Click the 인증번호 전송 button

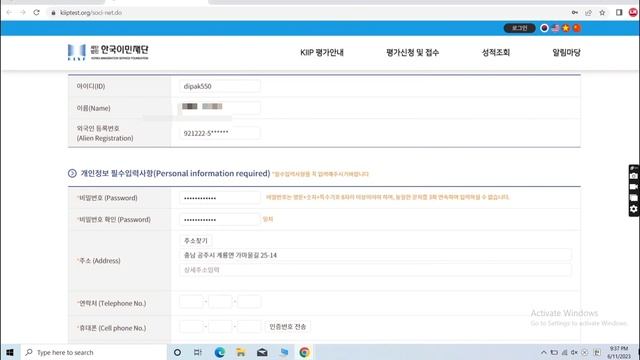[287, 327]
